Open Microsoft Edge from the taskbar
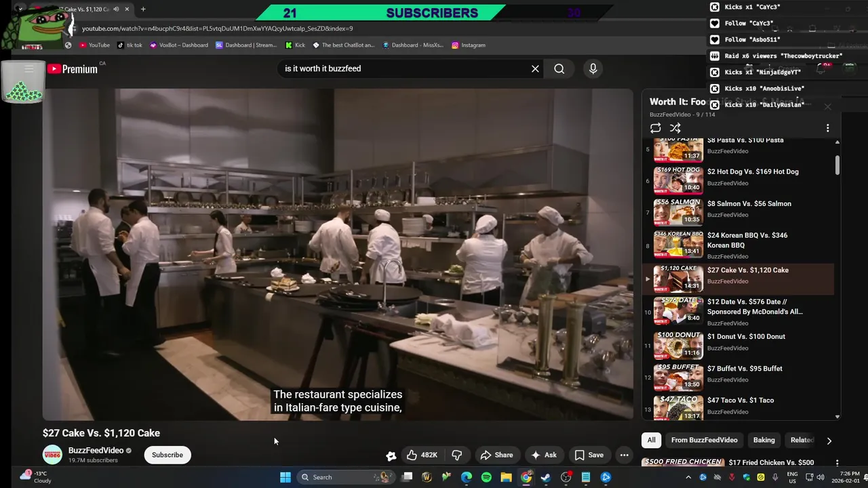 (x=467, y=477)
